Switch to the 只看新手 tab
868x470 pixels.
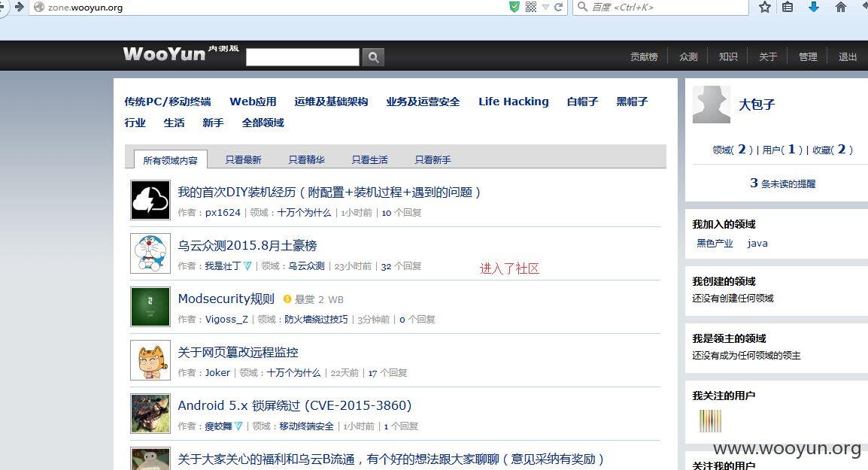(x=433, y=159)
